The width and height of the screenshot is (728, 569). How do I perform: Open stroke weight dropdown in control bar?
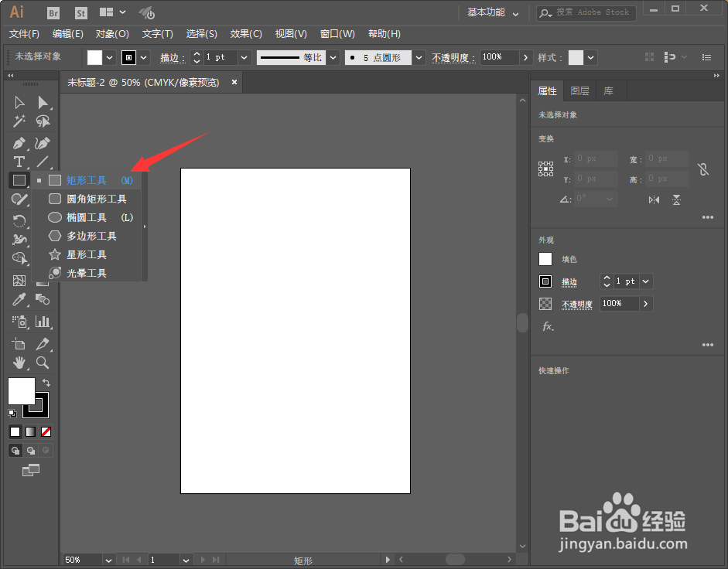[244, 57]
